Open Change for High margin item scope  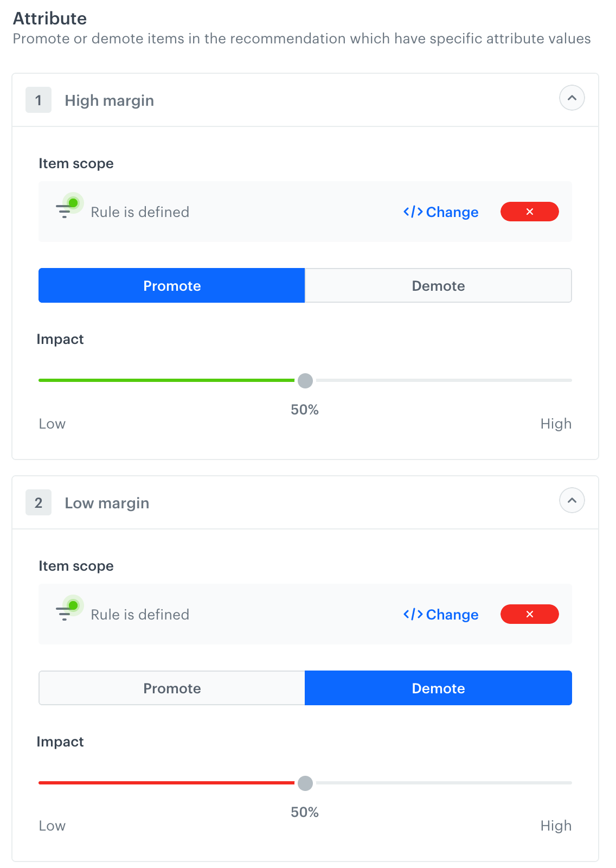(452, 212)
